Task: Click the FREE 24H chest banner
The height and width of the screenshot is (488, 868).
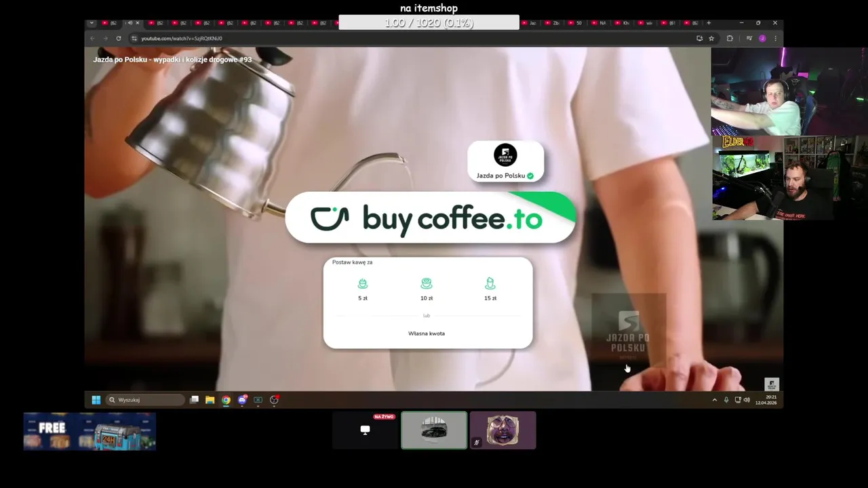Action: (90, 431)
